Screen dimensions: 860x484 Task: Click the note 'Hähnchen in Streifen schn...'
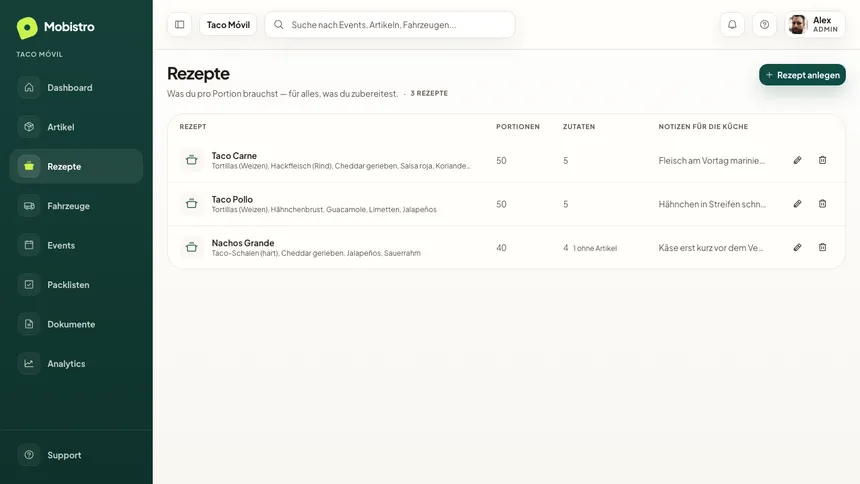tap(712, 204)
